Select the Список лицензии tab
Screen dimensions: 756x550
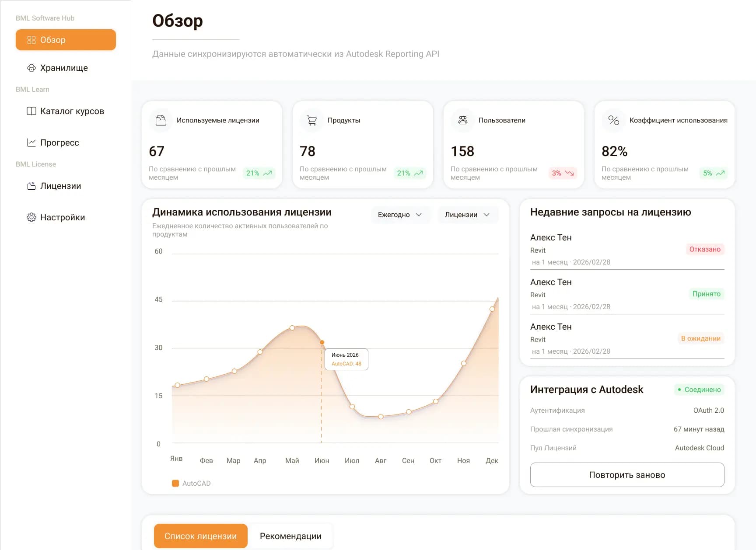[x=201, y=536]
